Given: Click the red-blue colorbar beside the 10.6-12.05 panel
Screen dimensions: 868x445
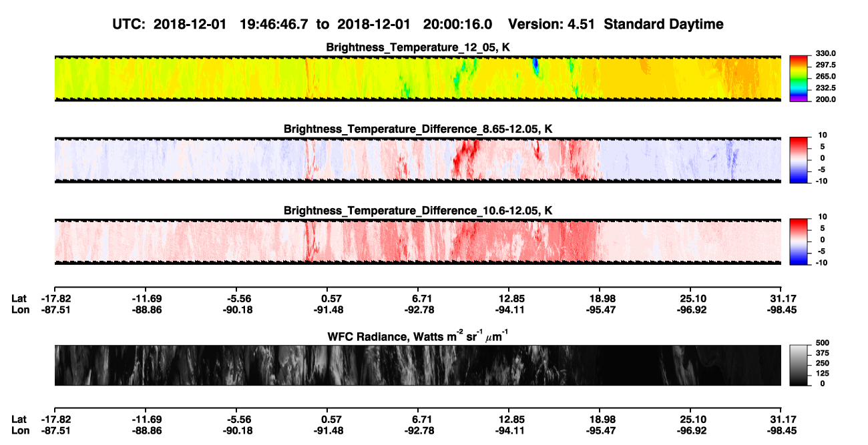Looking at the screenshot, I should pyautogui.click(x=798, y=242).
